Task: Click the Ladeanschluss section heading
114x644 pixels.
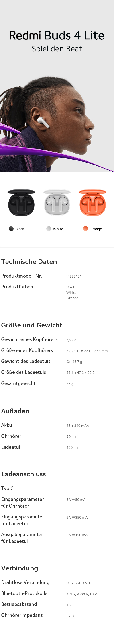Action: [23, 474]
